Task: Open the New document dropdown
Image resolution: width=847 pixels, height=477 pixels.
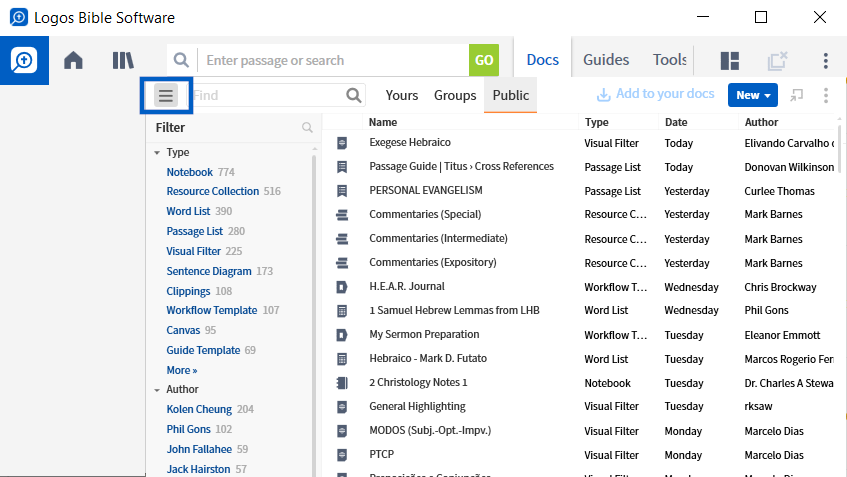Action: [752, 95]
